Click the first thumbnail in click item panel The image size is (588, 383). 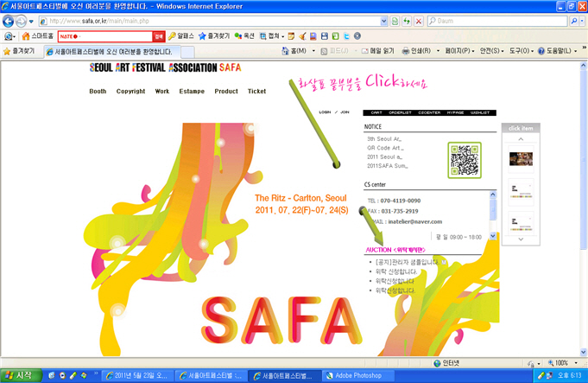pos(519,158)
